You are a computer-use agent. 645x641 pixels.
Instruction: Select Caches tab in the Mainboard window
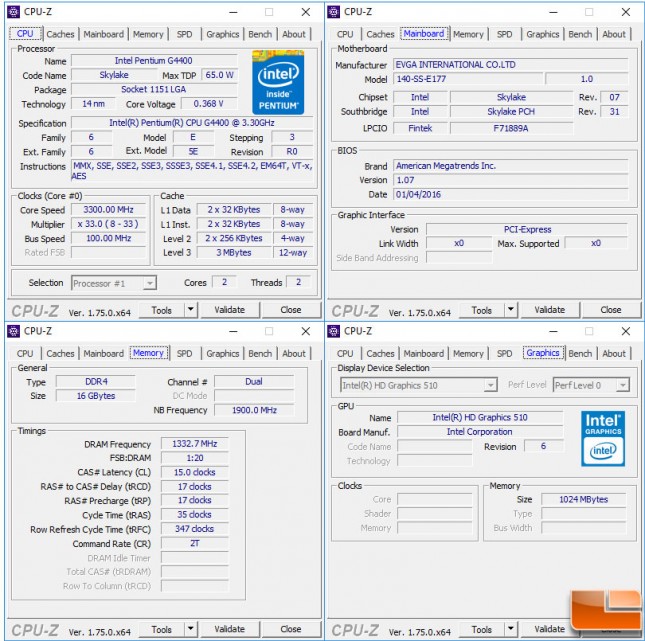click(x=380, y=34)
